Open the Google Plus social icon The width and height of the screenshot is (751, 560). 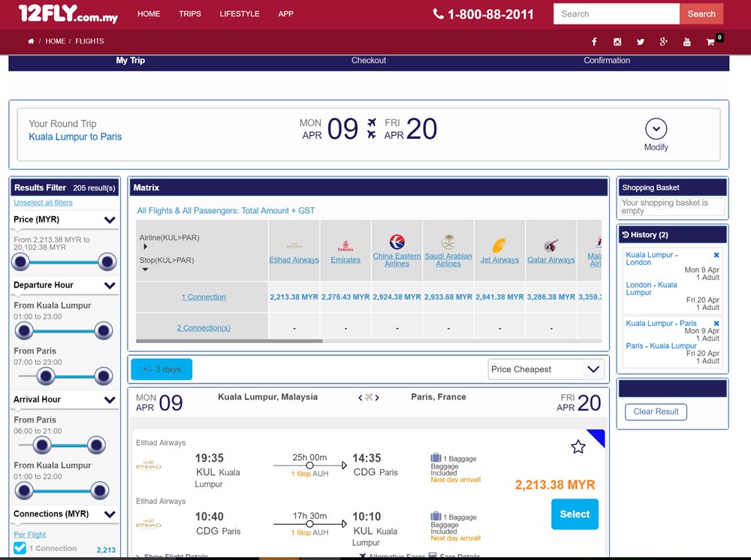(663, 41)
